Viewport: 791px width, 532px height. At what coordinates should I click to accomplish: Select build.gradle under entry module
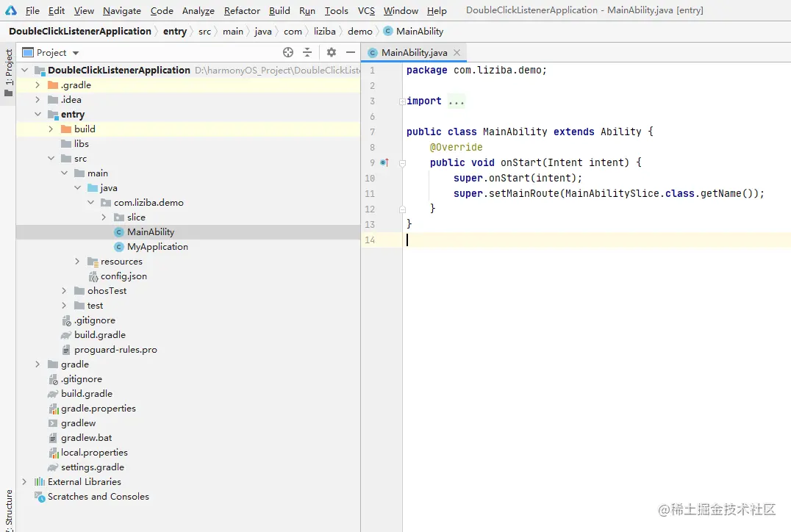tap(100, 335)
